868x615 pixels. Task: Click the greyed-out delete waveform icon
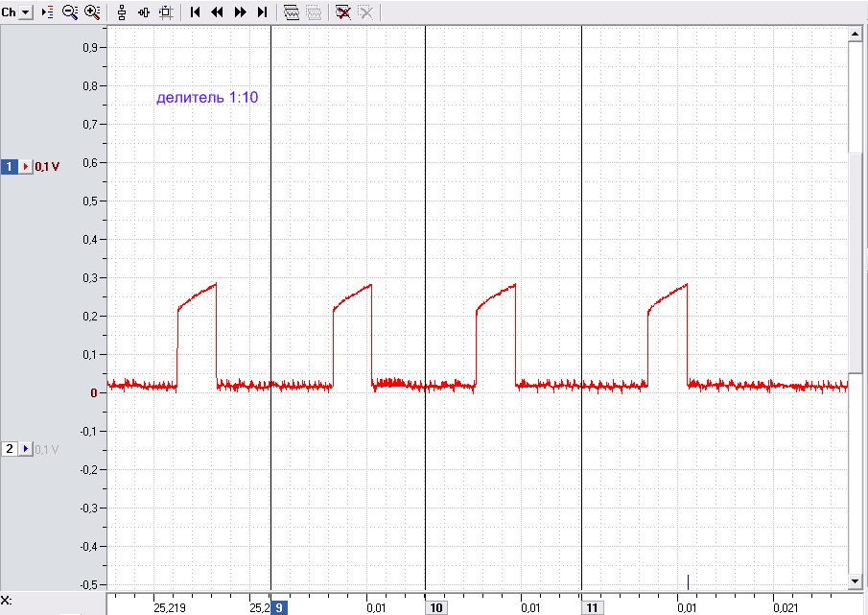365,12
